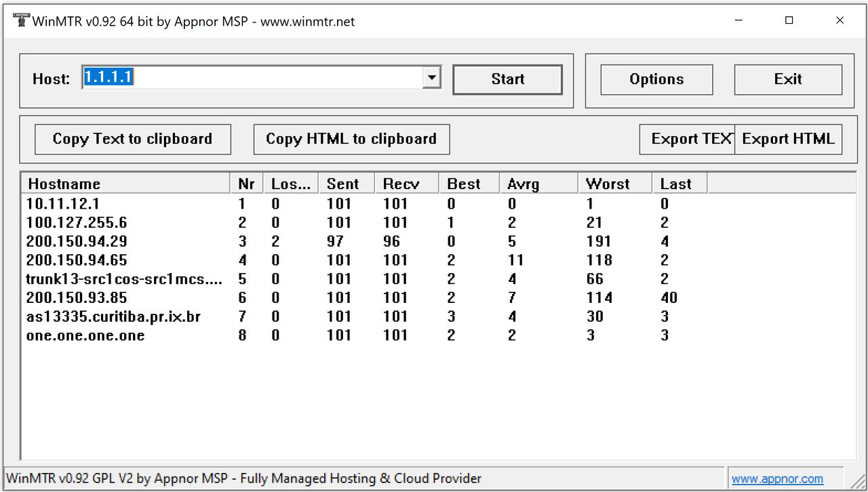This screenshot has width=868, height=492.
Task: Start the trace with the Start button
Action: (x=508, y=79)
